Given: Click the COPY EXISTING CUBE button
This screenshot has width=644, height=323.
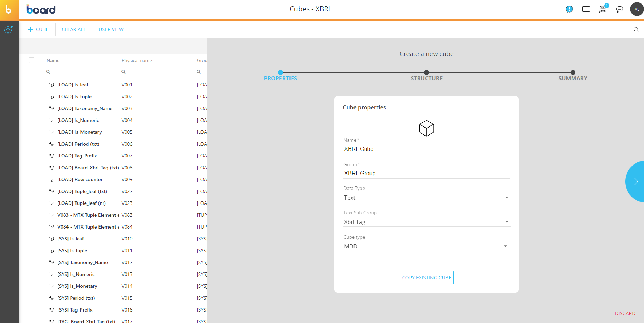Looking at the screenshot, I should 427,278.
